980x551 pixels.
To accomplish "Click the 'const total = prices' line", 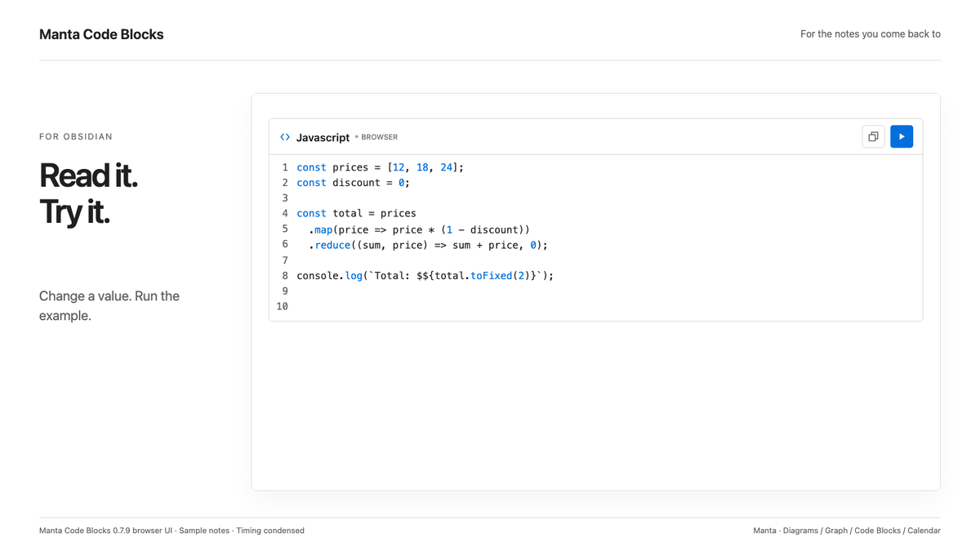I will [356, 213].
